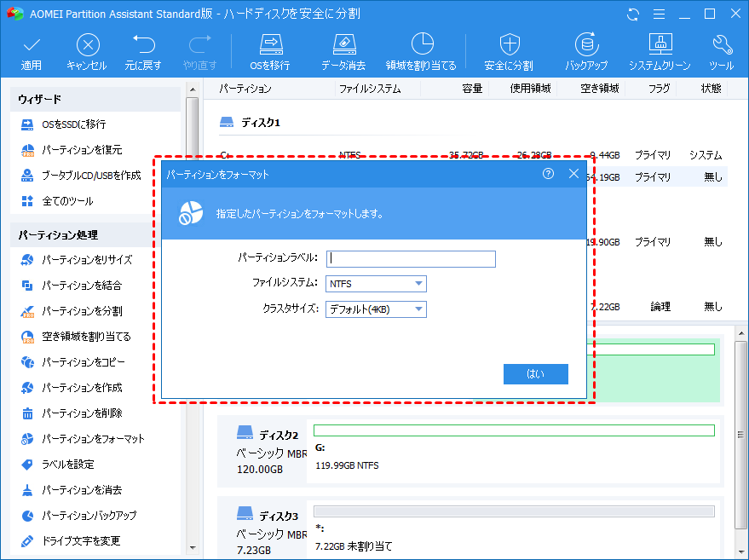
Task: Click the パーティション column header
Action: pyautogui.click(x=245, y=89)
